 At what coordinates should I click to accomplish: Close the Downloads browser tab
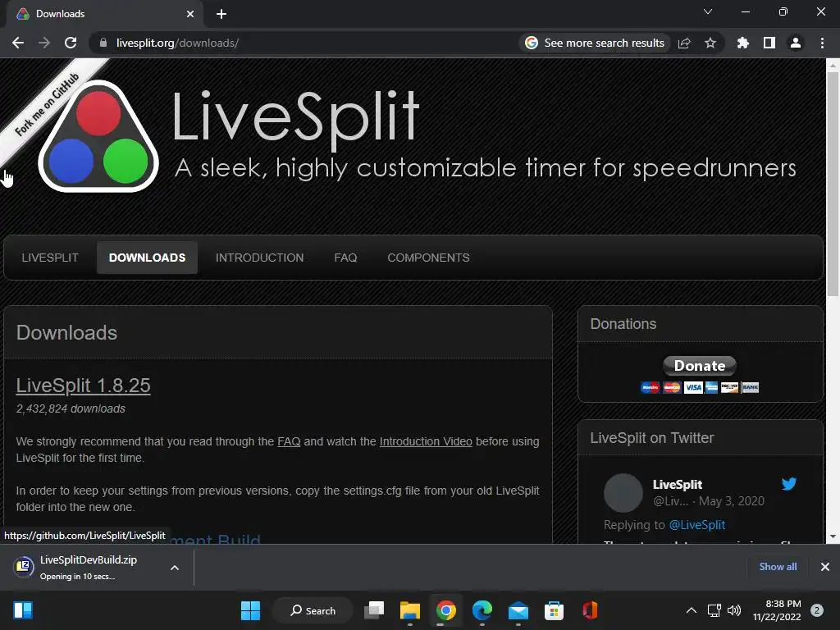tap(190, 14)
